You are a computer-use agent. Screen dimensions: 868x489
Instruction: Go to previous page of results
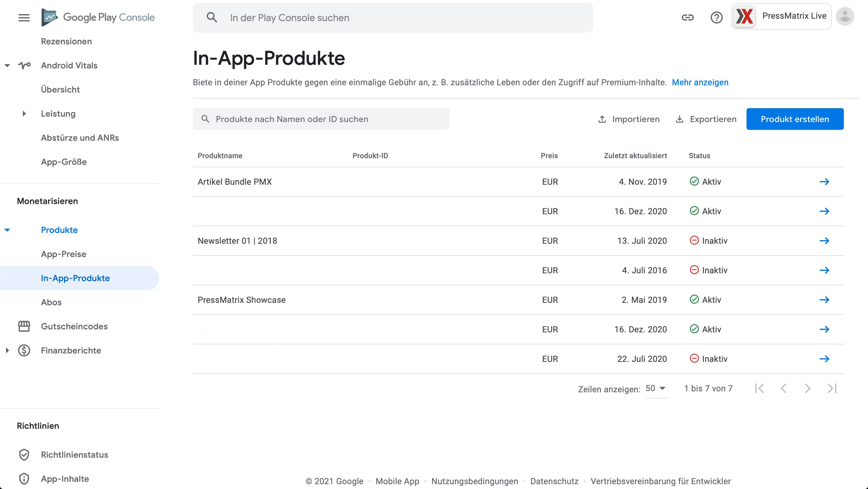(x=784, y=389)
